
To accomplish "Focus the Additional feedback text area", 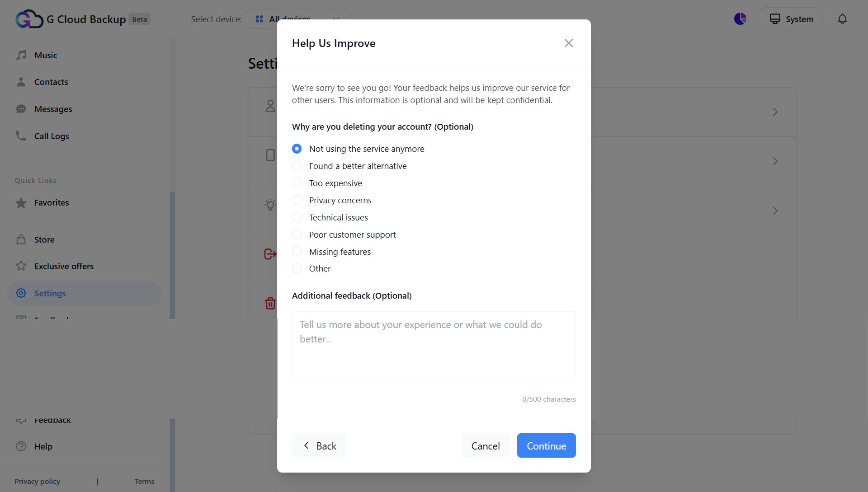I will [x=434, y=346].
